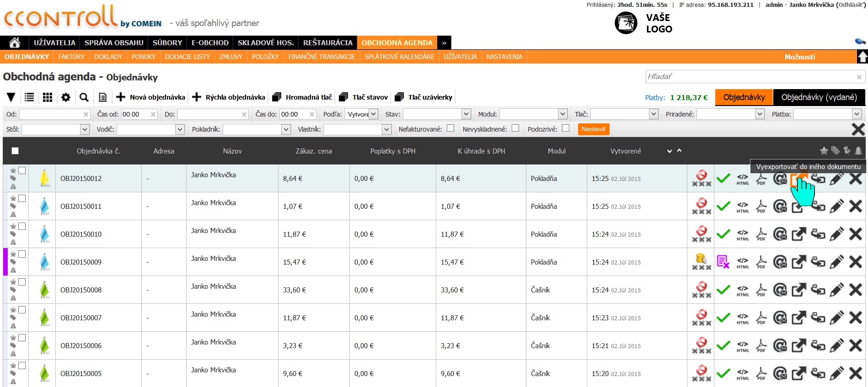
Task: Click the Hľadať search field
Action: (x=750, y=77)
